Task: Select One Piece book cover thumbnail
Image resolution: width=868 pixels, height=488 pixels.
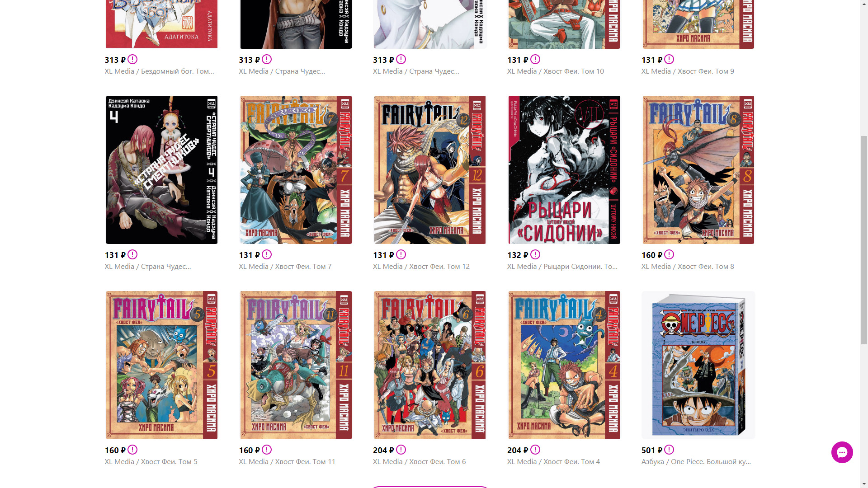Action: point(698,365)
